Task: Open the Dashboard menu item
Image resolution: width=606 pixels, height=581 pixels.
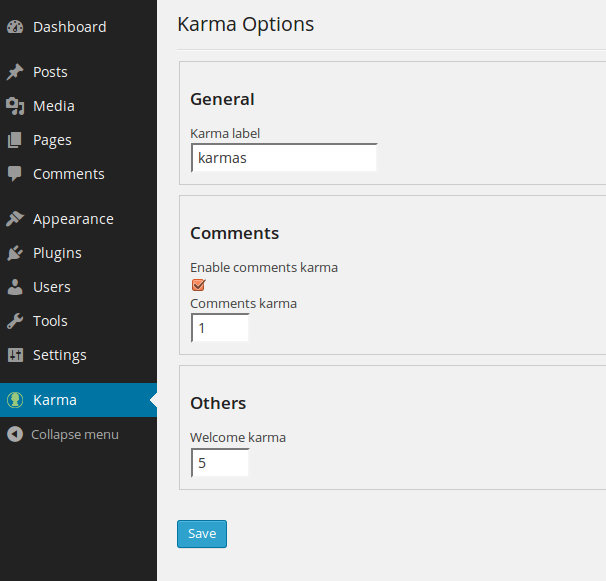Action: coord(78,27)
